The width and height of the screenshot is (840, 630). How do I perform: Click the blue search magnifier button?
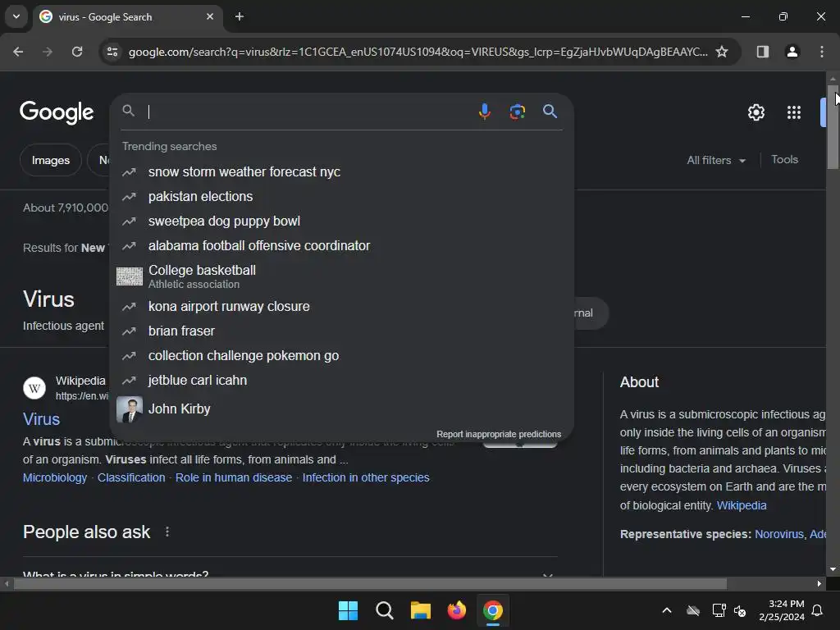point(550,112)
